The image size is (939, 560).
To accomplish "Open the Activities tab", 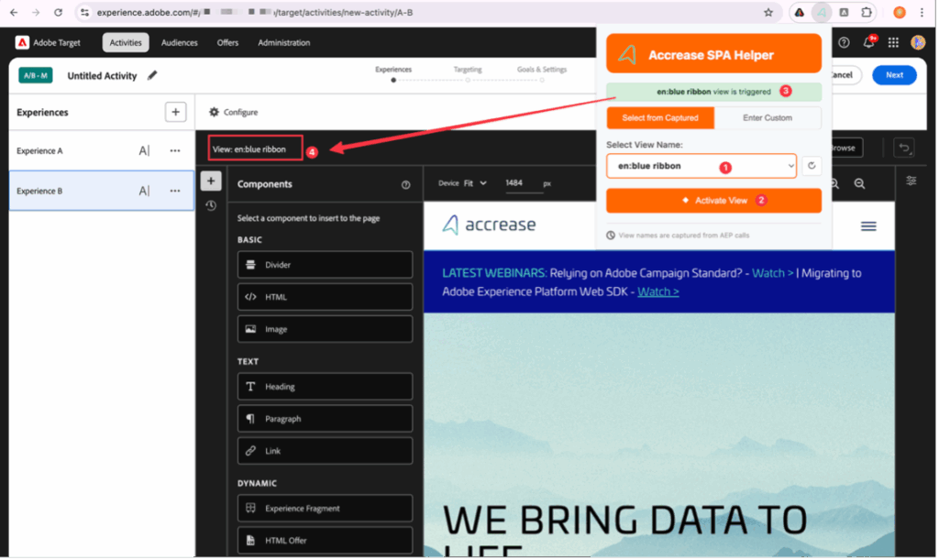I will tap(126, 42).
